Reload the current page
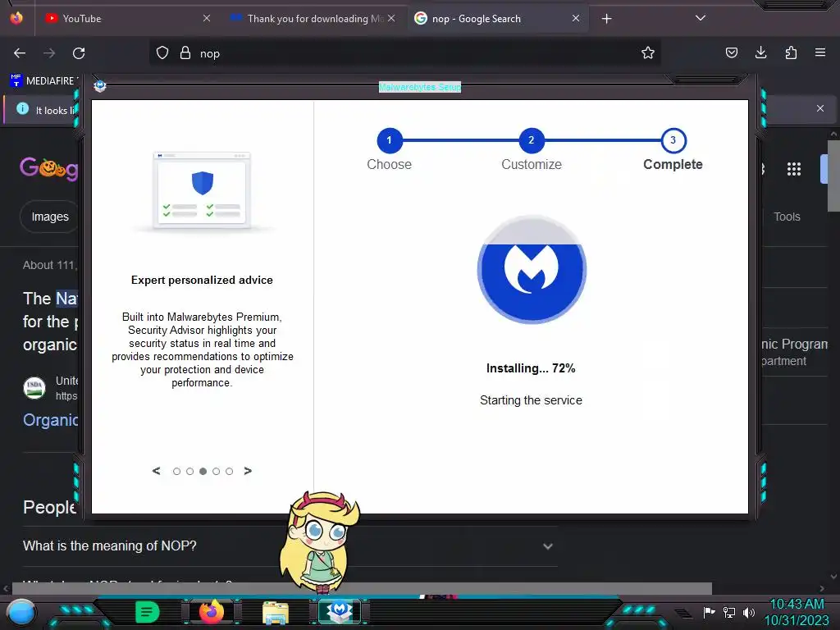Viewport: 840px width, 630px height. click(79, 53)
